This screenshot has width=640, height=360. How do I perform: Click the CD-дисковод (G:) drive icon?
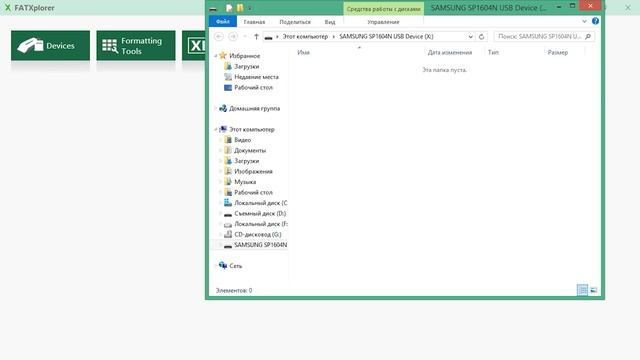228,234
